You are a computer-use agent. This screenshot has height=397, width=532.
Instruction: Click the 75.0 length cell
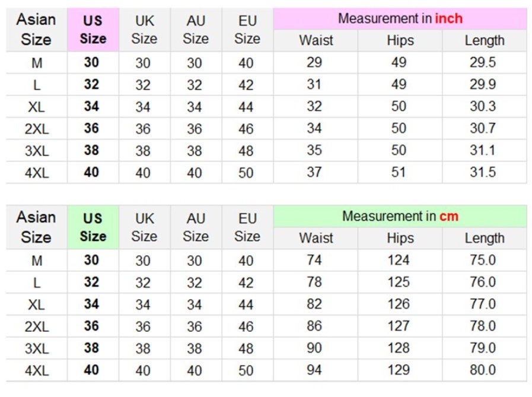tap(483, 261)
